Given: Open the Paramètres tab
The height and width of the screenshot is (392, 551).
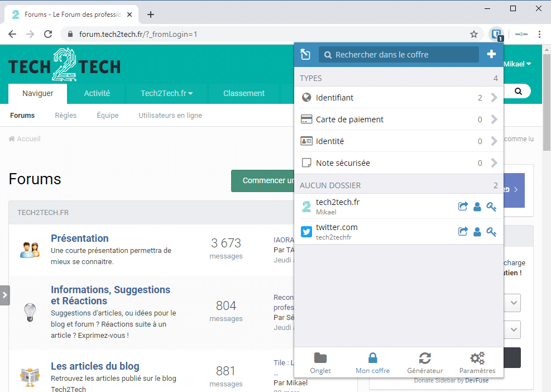Looking at the screenshot, I should tap(477, 363).
